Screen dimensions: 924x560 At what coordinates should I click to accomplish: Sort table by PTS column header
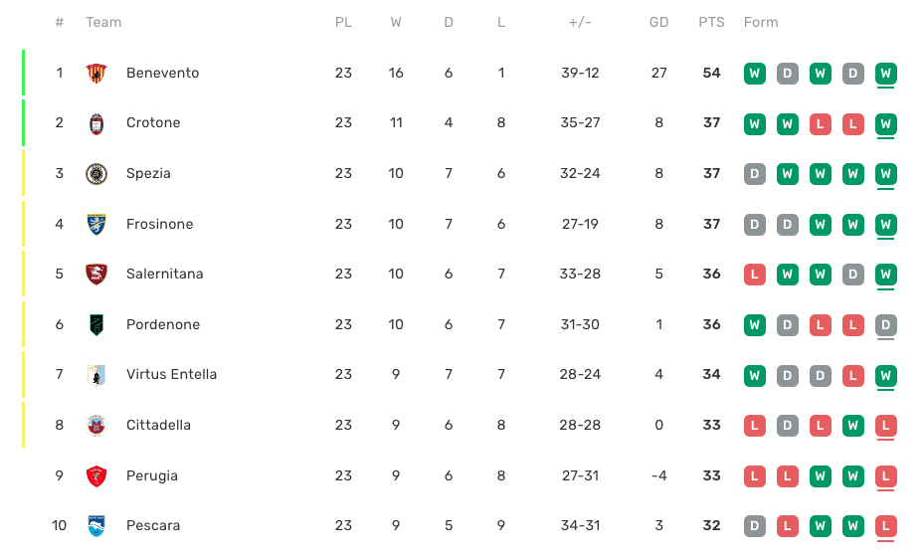click(711, 23)
